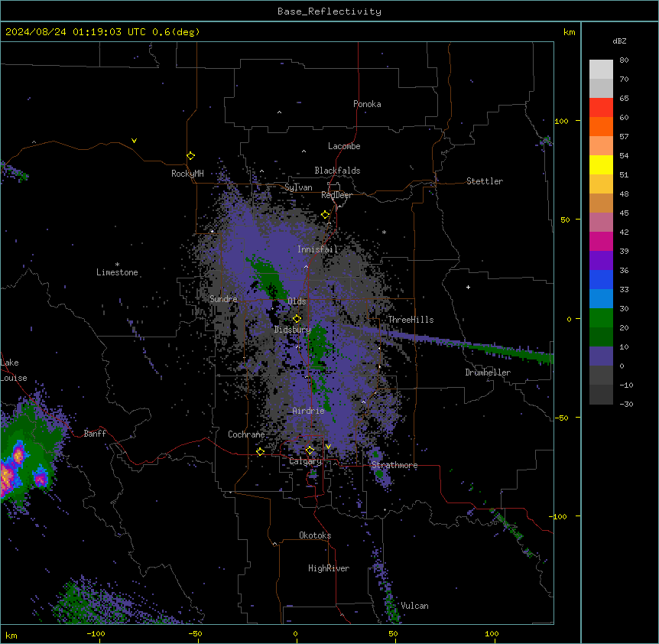Select the yellow diamond marker south of RedDeer

click(x=325, y=215)
